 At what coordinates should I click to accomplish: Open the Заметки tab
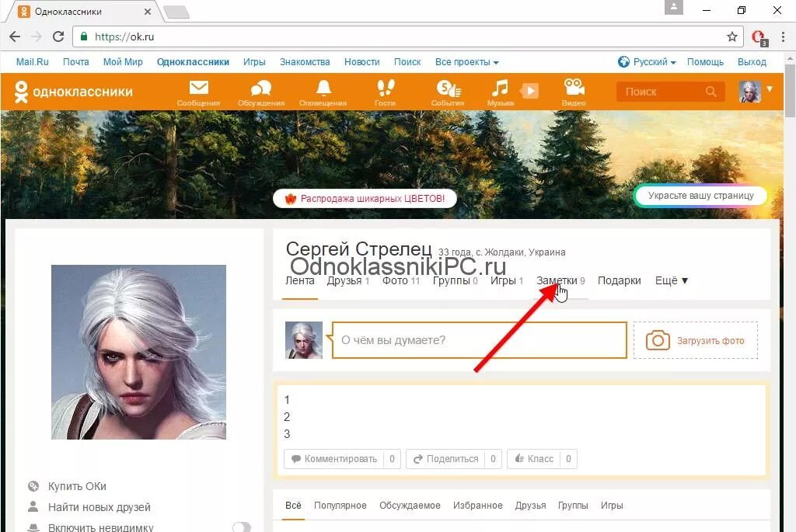coord(560,281)
